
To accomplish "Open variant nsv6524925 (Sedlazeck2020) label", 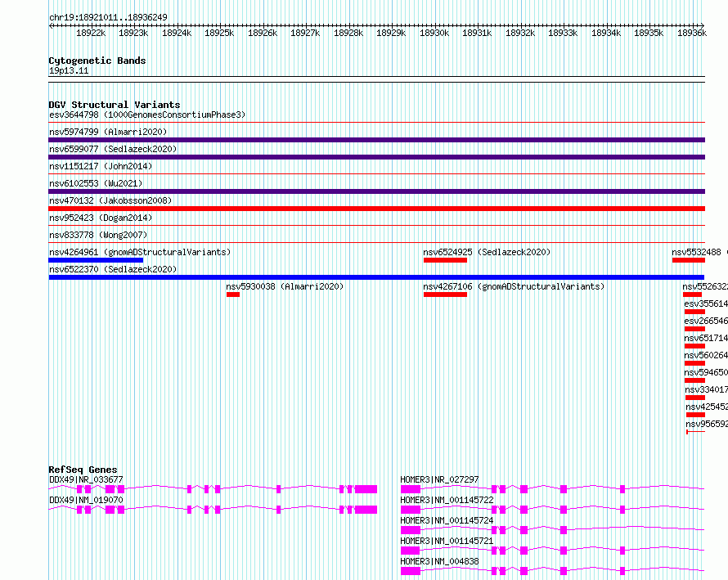I will (x=487, y=252).
